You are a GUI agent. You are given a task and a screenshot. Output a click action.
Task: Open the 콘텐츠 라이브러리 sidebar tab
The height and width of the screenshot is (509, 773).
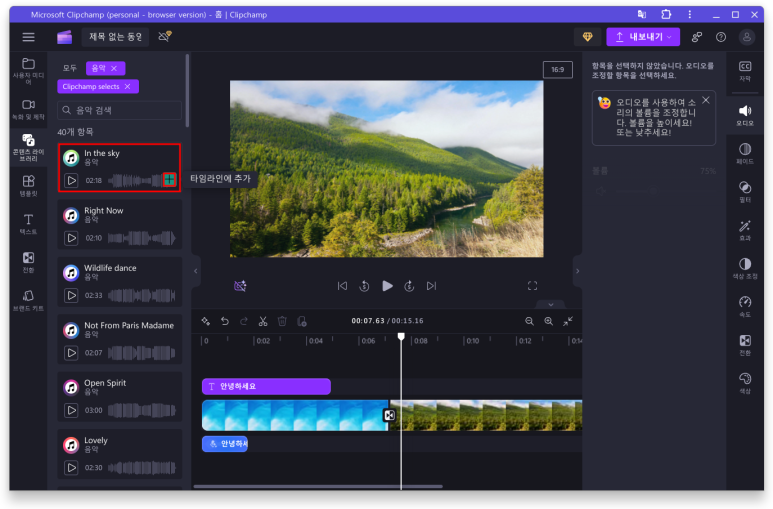(x=28, y=147)
